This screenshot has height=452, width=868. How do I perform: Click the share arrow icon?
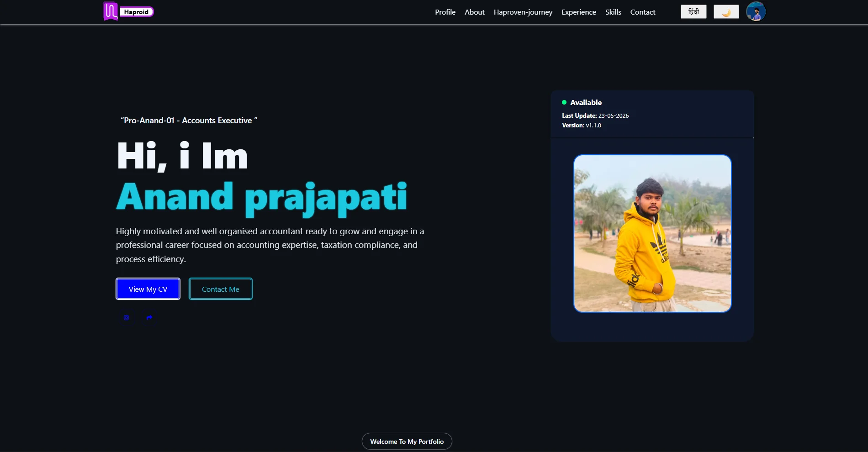[149, 317]
